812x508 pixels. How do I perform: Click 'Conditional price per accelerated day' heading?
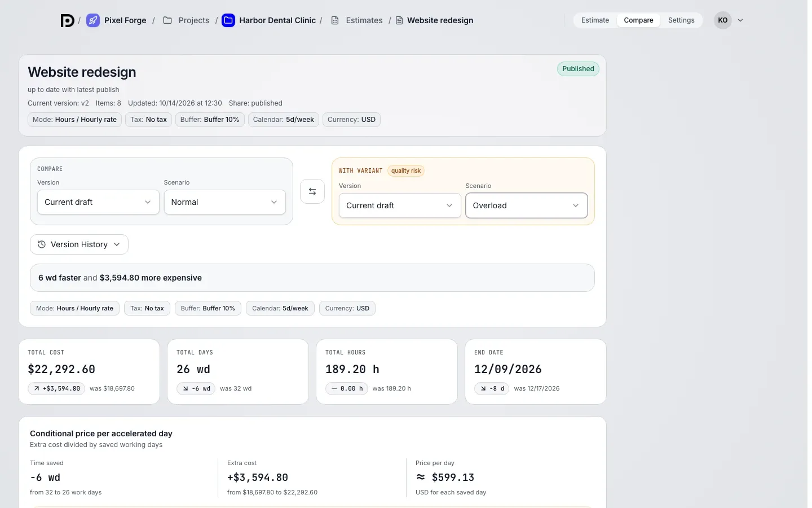(101, 433)
